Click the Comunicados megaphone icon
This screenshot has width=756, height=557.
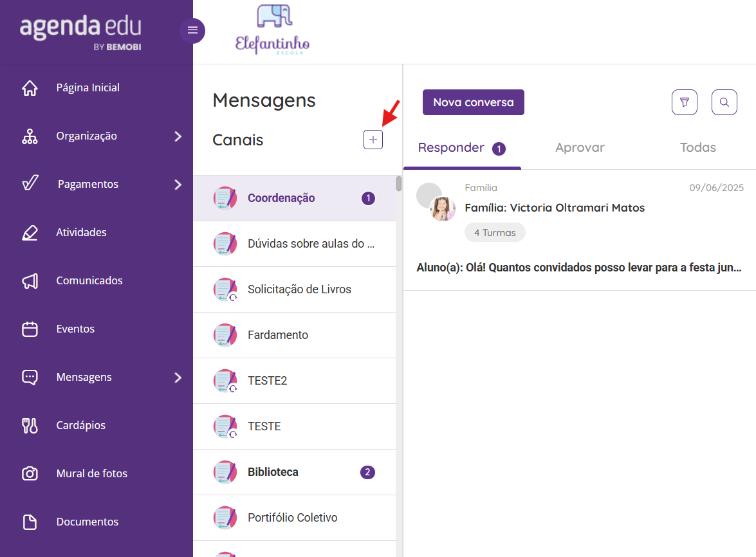click(x=30, y=281)
